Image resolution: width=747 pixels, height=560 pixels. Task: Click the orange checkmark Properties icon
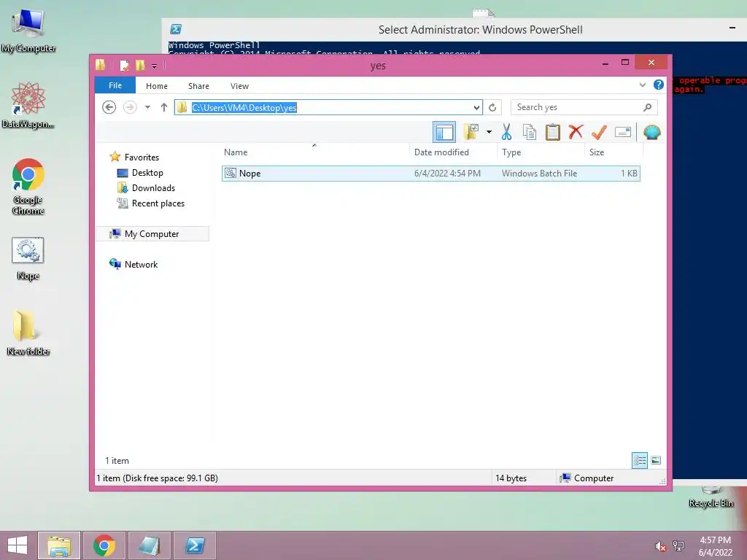coord(599,132)
